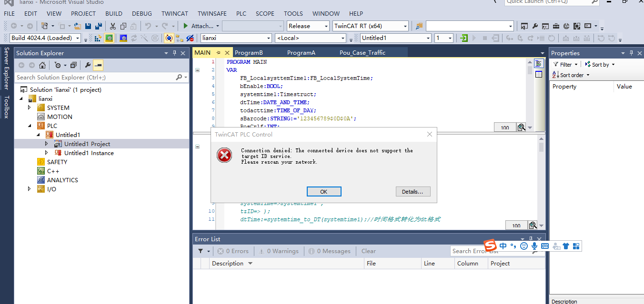644x304 pixels.
Task: Click the Restart TwinCAT Config Mode icon
Action: (123, 38)
